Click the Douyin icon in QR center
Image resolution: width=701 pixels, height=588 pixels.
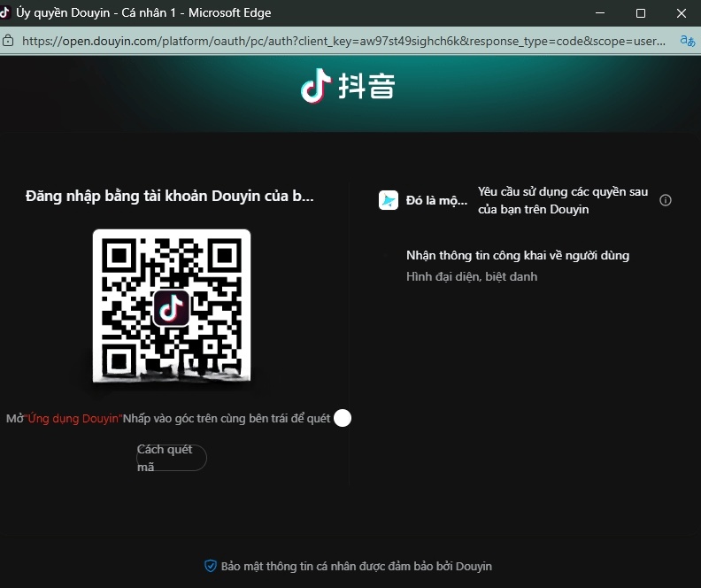pos(171,307)
